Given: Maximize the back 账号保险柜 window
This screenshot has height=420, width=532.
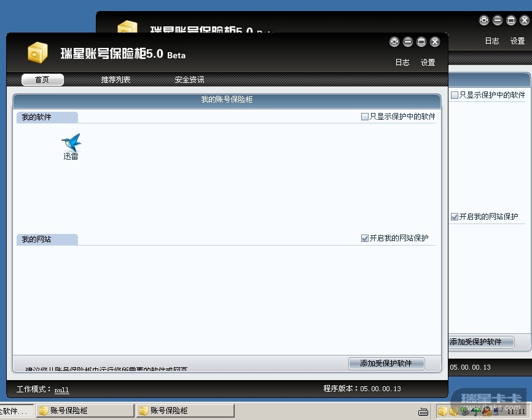Looking at the screenshot, I should 511,20.
